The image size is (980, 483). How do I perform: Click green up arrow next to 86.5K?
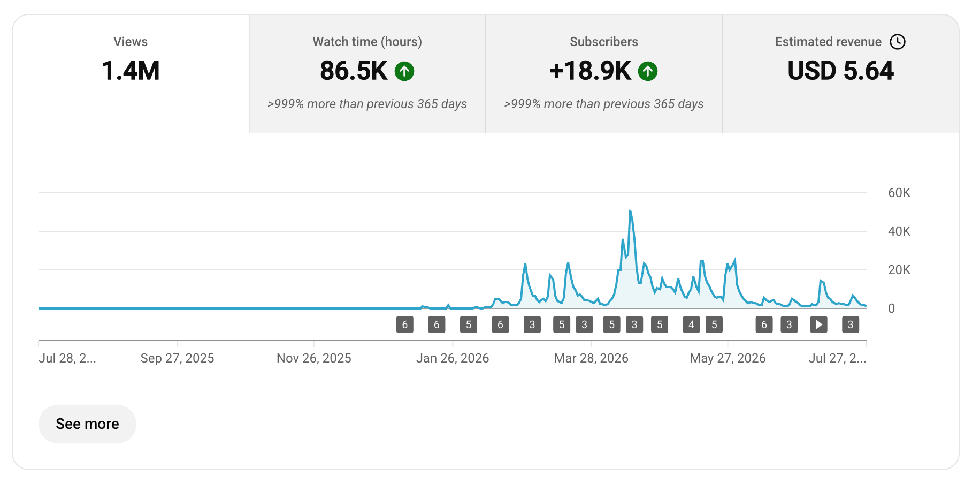[x=404, y=71]
